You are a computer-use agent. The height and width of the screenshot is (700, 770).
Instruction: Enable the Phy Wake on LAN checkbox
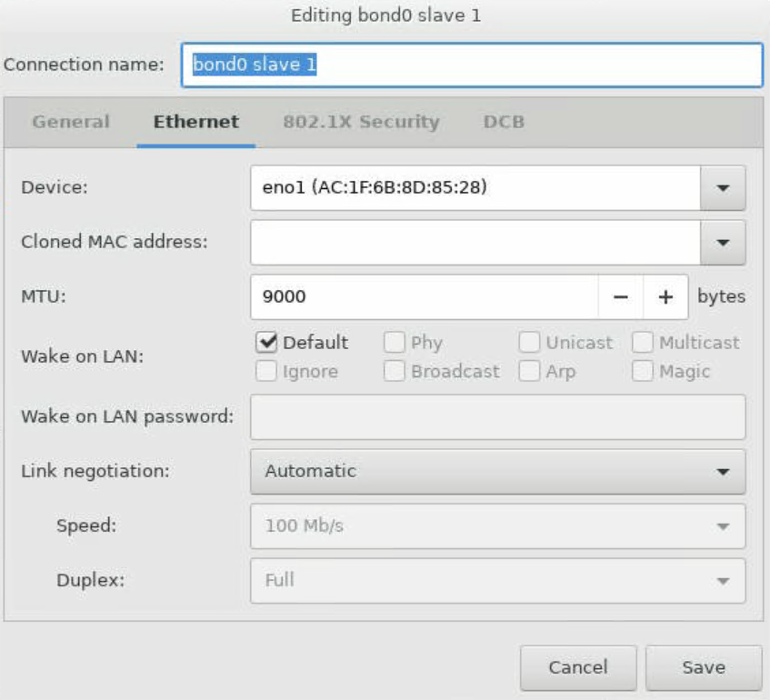click(x=395, y=343)
